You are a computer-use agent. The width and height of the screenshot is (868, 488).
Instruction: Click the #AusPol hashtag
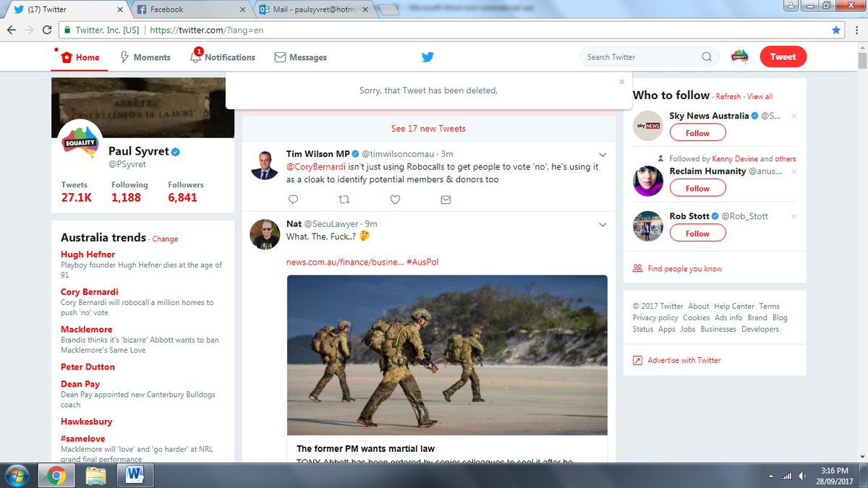point(422,262)
